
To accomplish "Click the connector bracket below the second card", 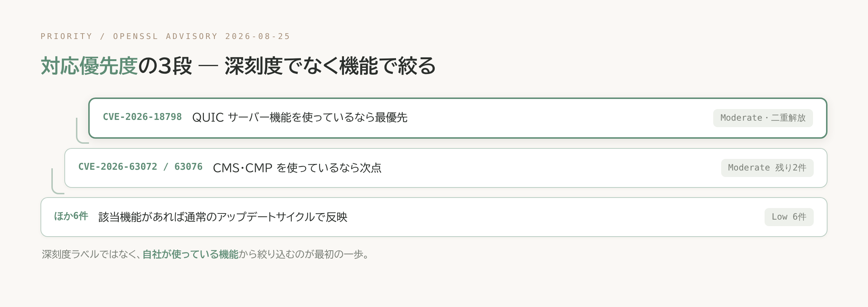I will [58, 181].
